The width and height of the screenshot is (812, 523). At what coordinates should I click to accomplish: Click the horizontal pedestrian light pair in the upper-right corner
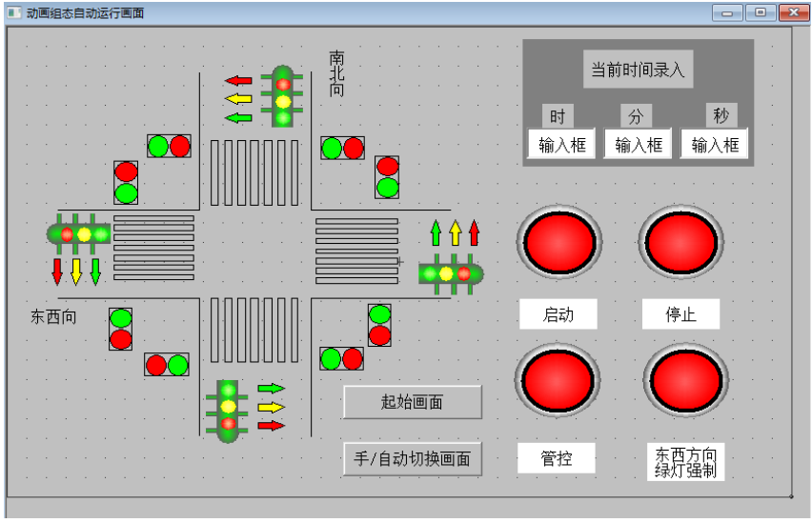(343, 148)
